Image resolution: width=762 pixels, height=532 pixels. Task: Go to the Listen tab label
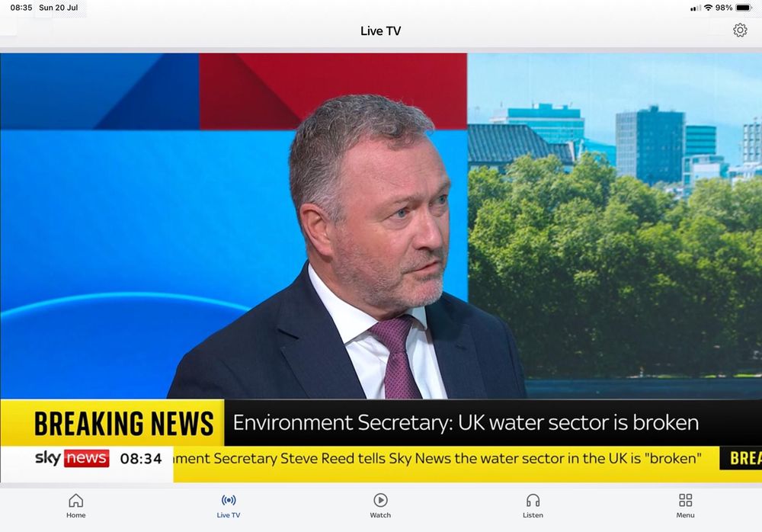pyautogui.click(x=533, y=515)
